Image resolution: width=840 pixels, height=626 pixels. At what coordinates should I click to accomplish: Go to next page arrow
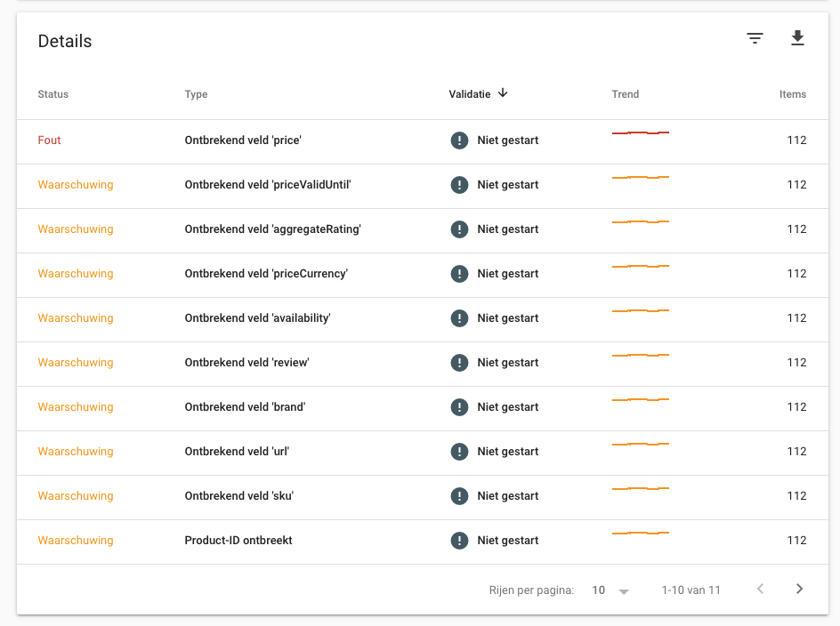coord(799,589)
